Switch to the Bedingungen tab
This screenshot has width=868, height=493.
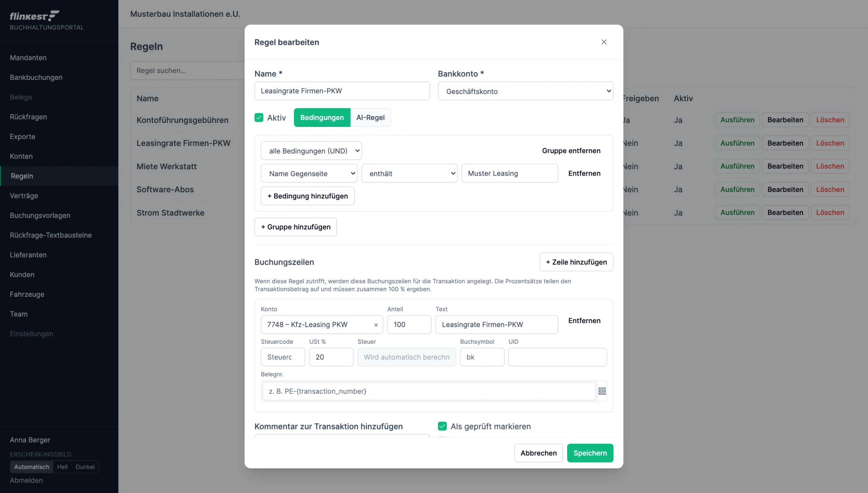click(x=322, y=117)
